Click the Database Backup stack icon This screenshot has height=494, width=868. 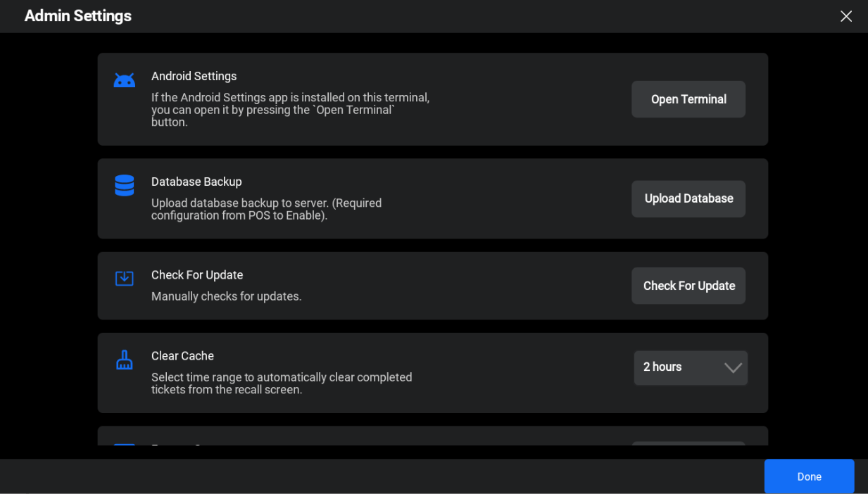point(125,185)
